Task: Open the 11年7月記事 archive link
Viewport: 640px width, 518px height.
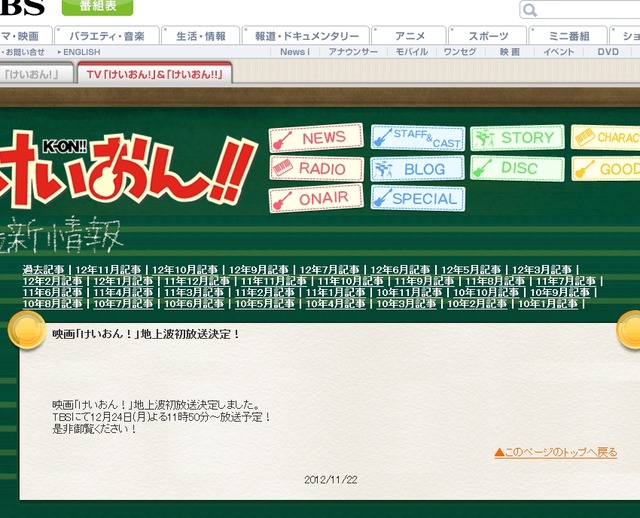Action: pyautogui.click(x=566, y=281)
